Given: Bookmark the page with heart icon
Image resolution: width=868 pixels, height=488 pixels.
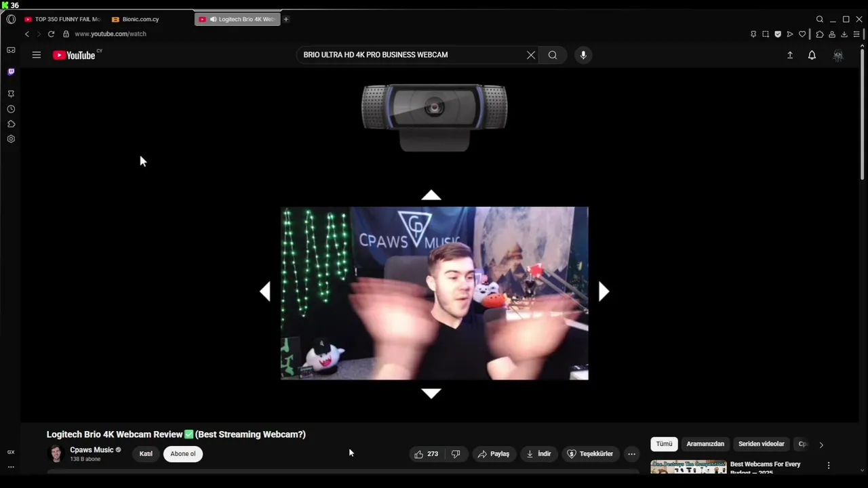Looking at the screenshot, I should click(802, 34).
